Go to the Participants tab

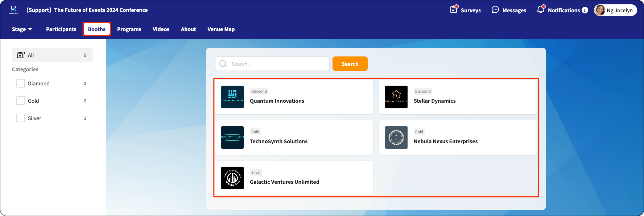61,29
